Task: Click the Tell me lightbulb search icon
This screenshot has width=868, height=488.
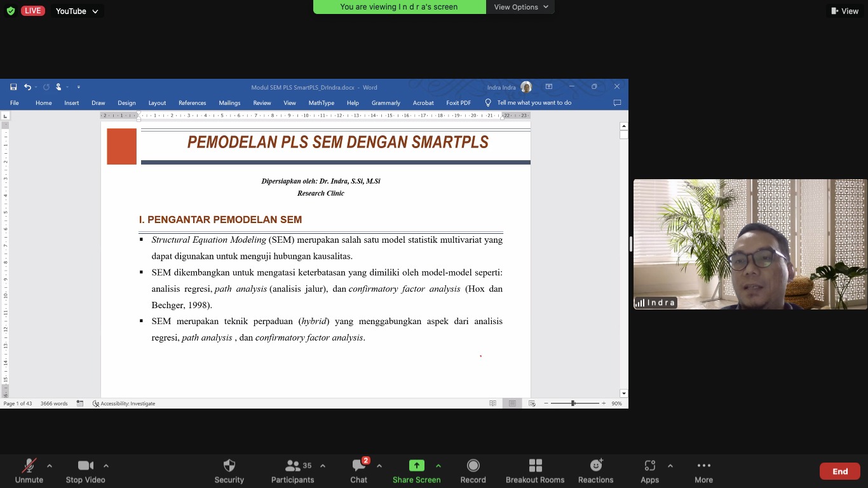Action: 488,103
